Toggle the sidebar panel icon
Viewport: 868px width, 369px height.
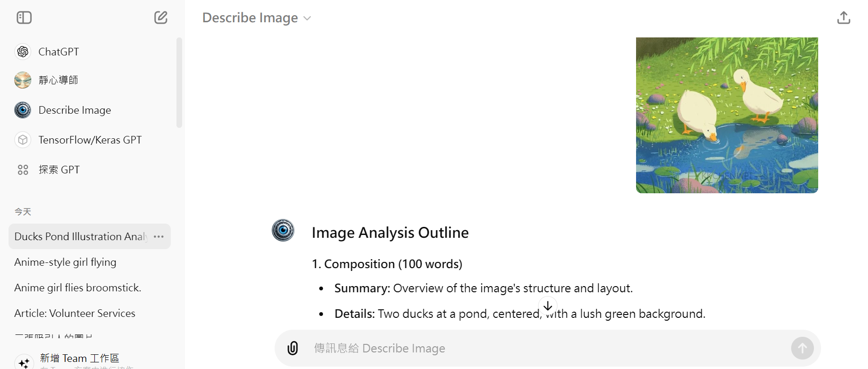pos(24,18)
